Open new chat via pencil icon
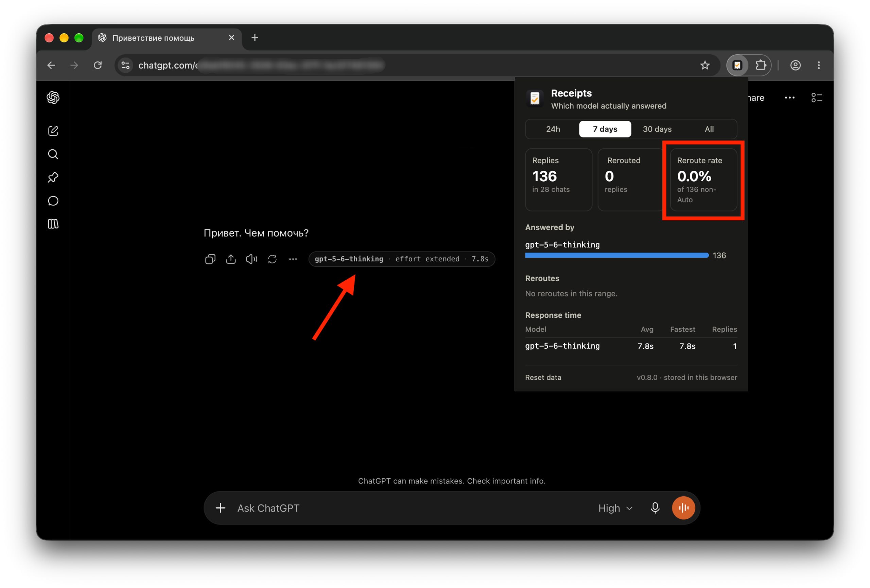The image size is (870, 588). click(53, 131)
